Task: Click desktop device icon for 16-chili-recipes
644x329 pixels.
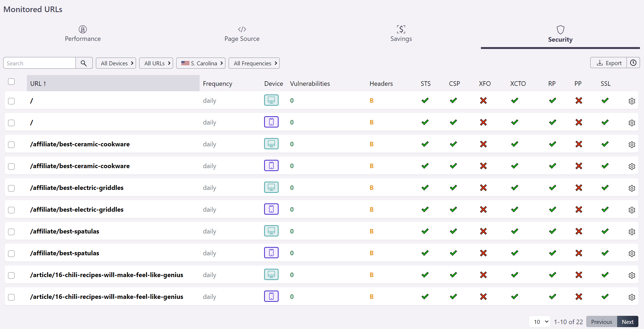Action: (271, 274)
